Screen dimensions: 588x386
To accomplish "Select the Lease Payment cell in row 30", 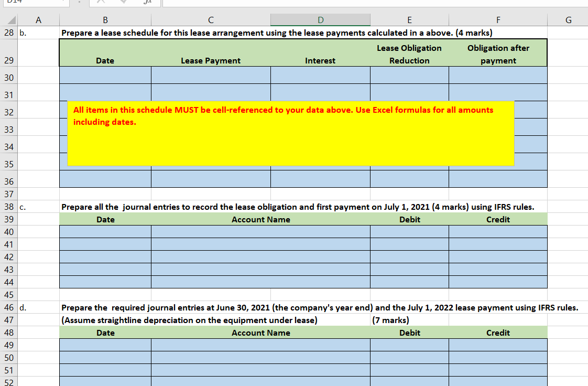I will tap(211, 75).
